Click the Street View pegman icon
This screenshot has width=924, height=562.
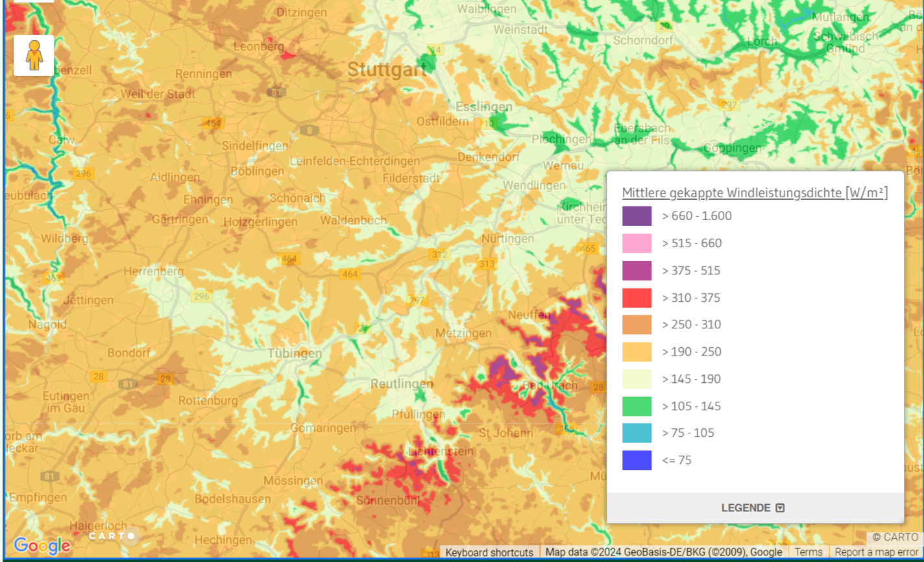tap(34, 56)
